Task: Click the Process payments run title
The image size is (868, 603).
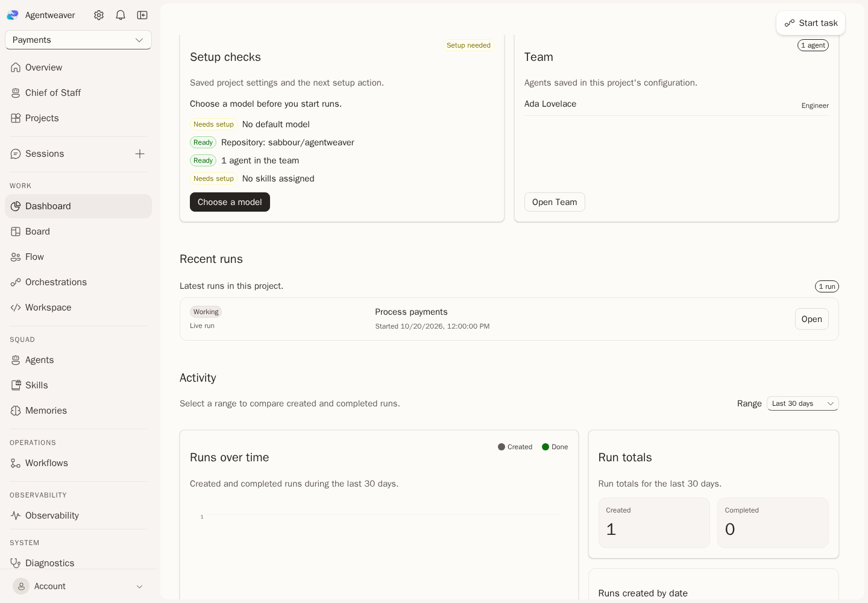Action: pos(411,312)
